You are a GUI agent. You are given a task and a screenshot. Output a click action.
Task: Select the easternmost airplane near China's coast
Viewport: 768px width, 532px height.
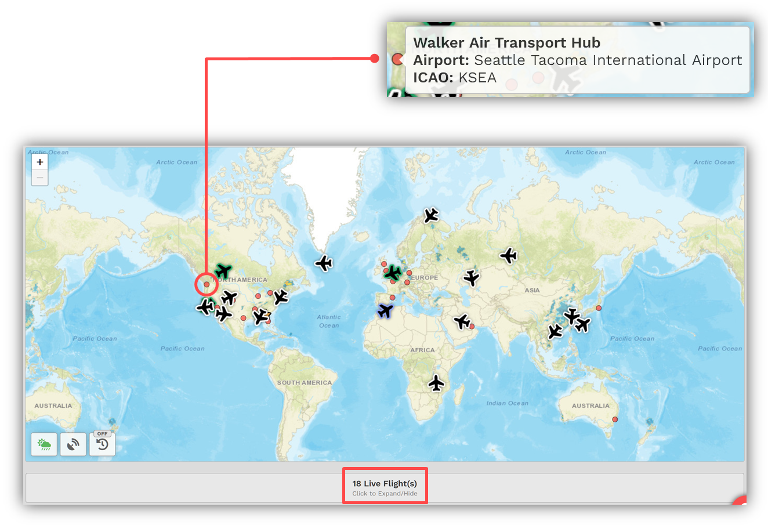pos(582,325)
